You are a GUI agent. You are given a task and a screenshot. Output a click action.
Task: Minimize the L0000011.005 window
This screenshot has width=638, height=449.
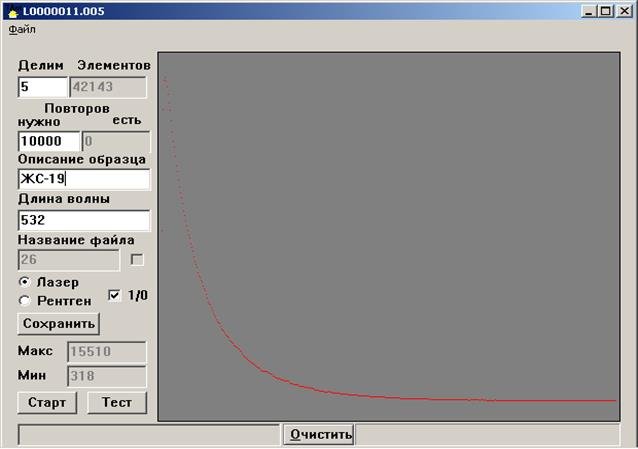tap(589, 11)
